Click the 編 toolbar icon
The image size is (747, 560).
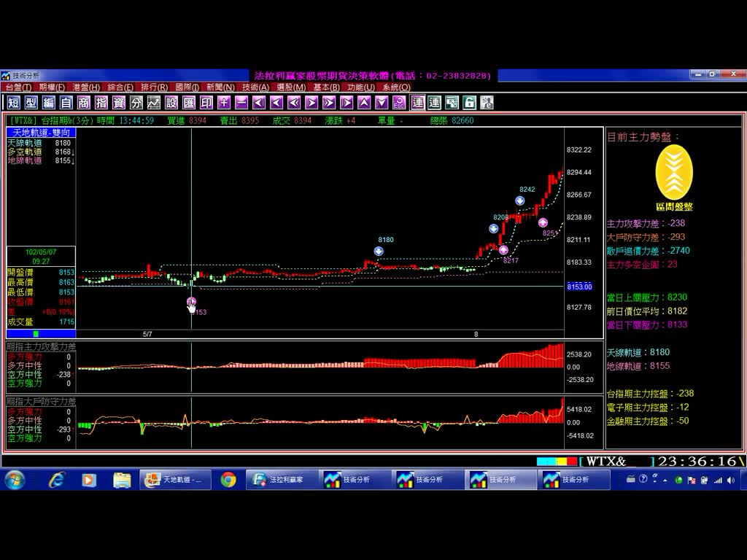coord(49,102)
